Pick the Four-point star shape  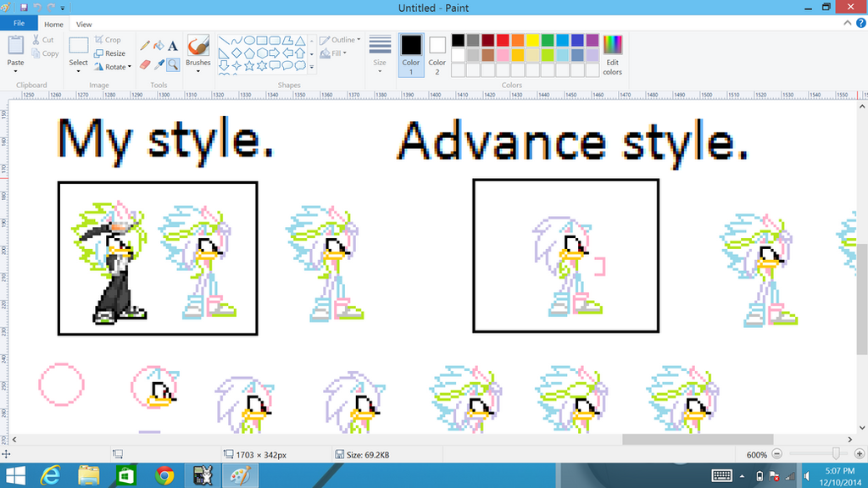pos(236,66)
